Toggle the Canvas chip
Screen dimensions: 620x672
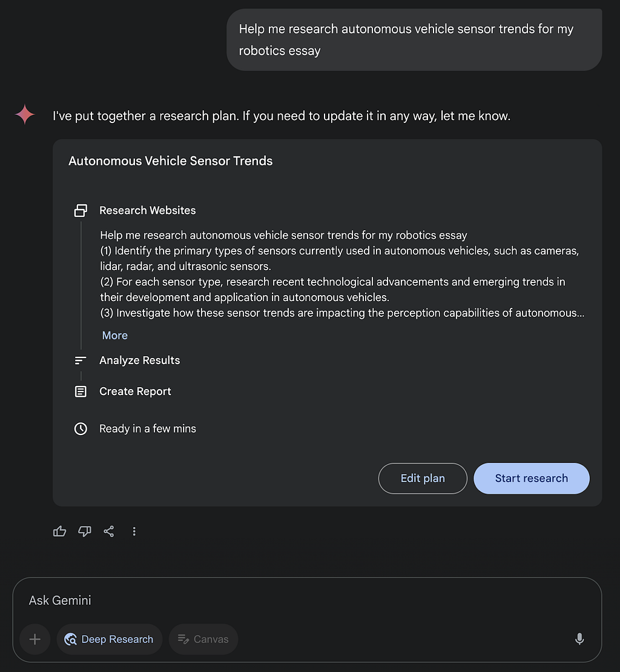point(203,639)
